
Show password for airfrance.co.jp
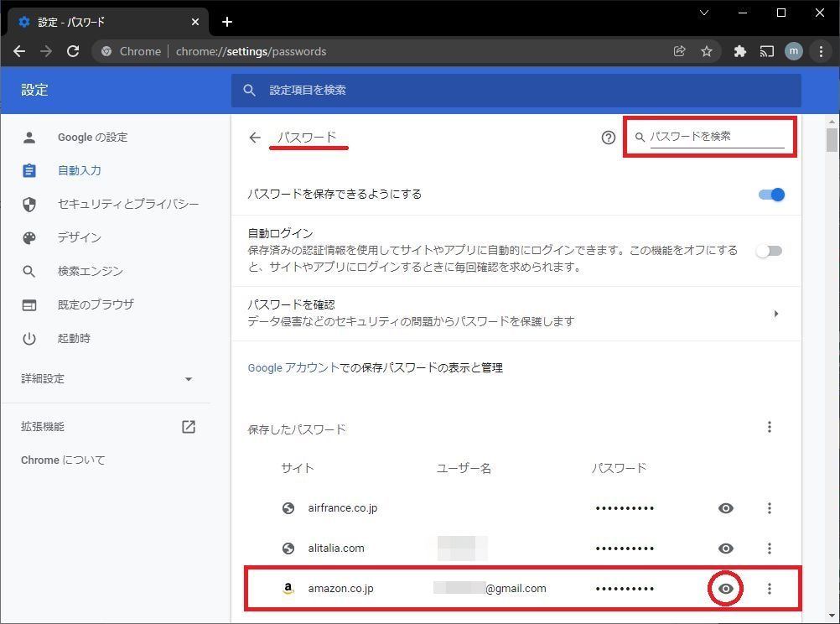pos(725,508)
